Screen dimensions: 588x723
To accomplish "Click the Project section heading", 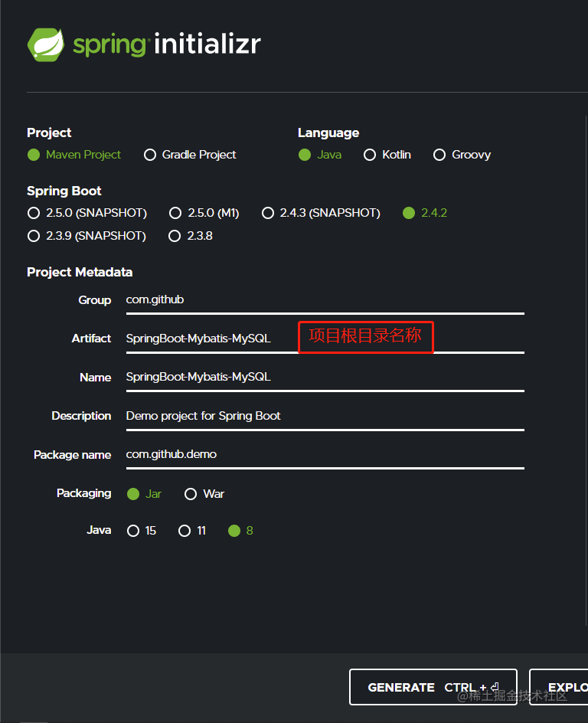I will (49, 132).
